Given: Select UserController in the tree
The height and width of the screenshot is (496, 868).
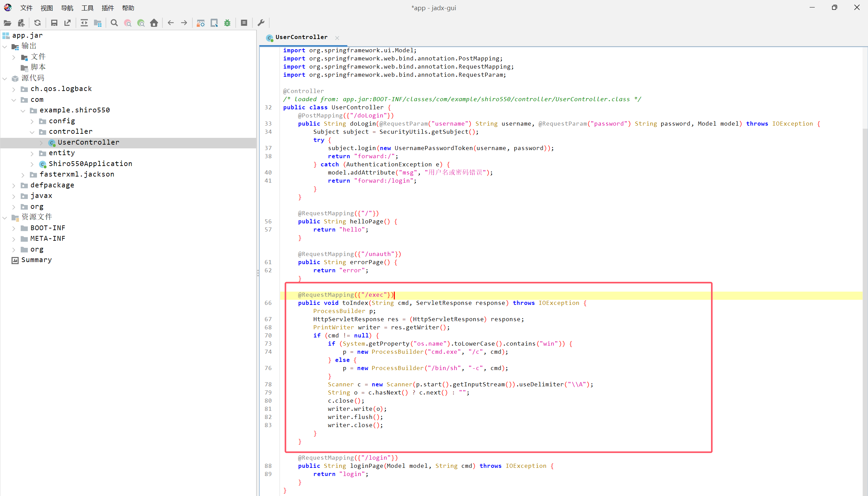Looking at the screenshot, I should [89, 142].
